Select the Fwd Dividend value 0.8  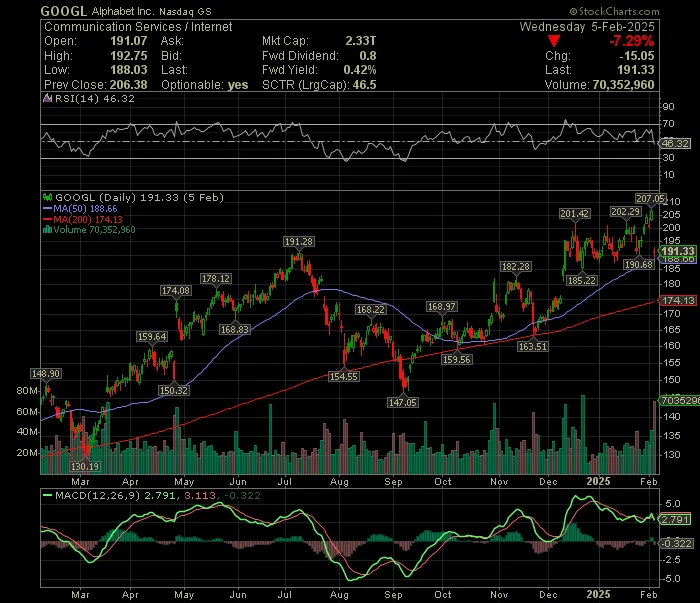click(x=368, y=56)
